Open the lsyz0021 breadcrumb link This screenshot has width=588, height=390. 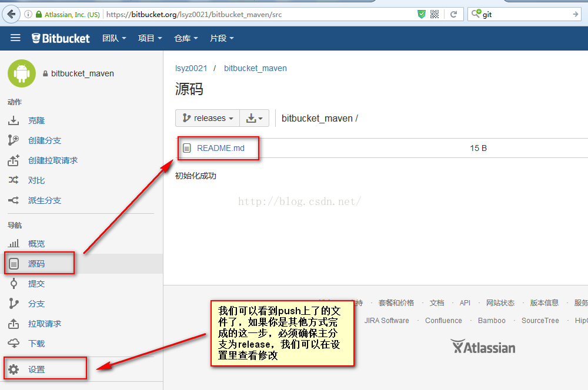coord(191,68)
